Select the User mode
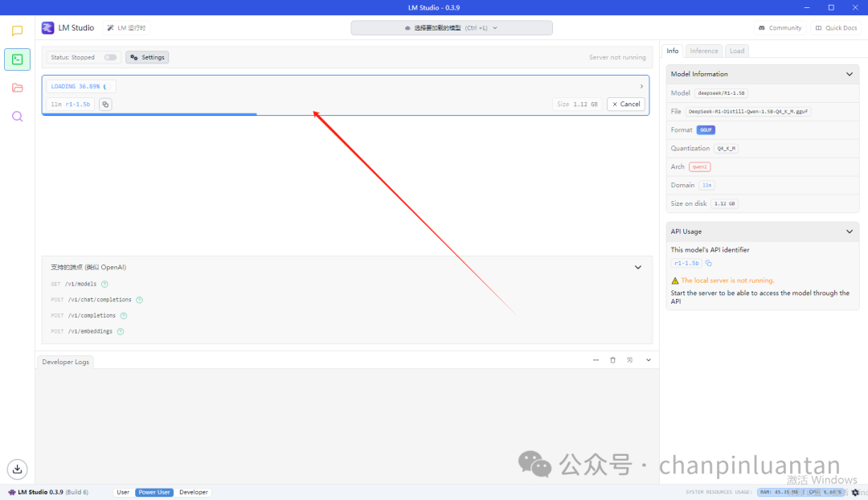This screenshot has height=500, width=868. point(123,492)
